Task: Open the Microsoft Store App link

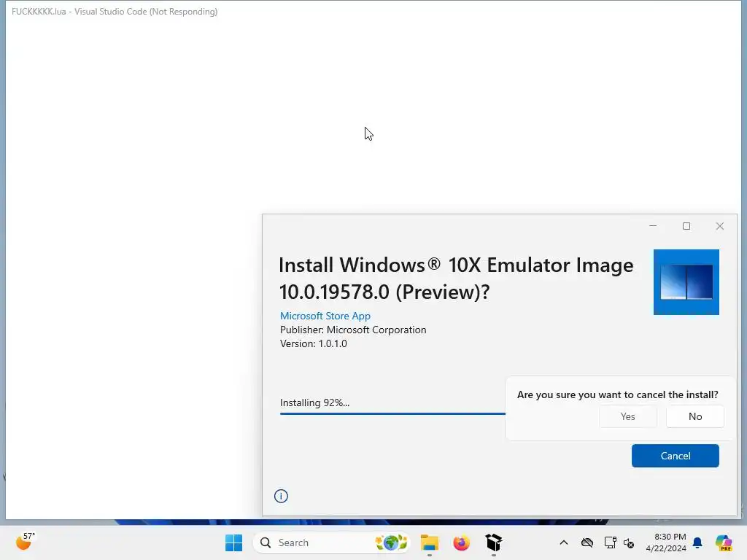Action: point(325,316)
